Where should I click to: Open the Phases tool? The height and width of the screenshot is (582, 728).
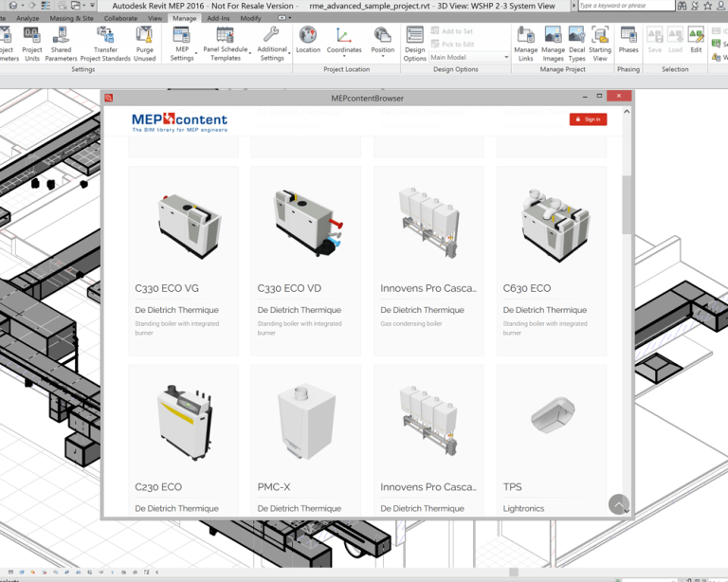628,40
